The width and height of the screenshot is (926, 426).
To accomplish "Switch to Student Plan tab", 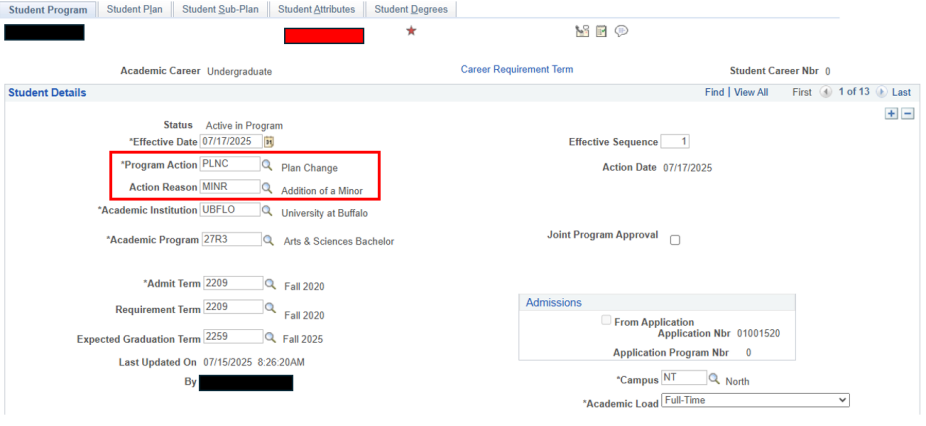I will click(x=135, y=9).
